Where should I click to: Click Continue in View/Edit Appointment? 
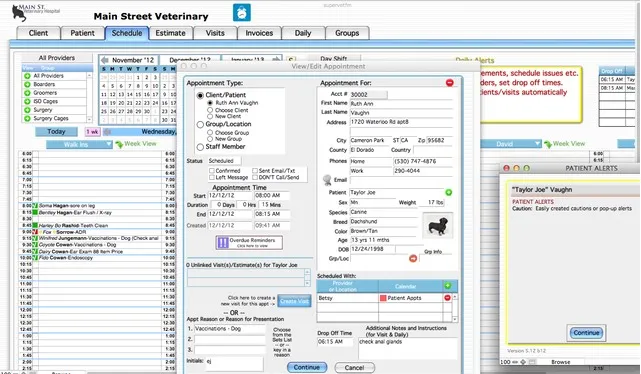(307, 367)
